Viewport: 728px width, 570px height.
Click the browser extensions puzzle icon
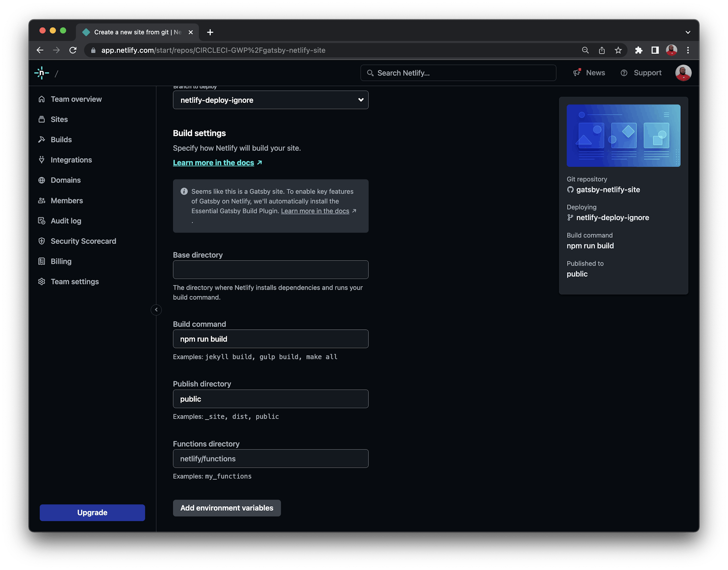click(x=639, y=50)
